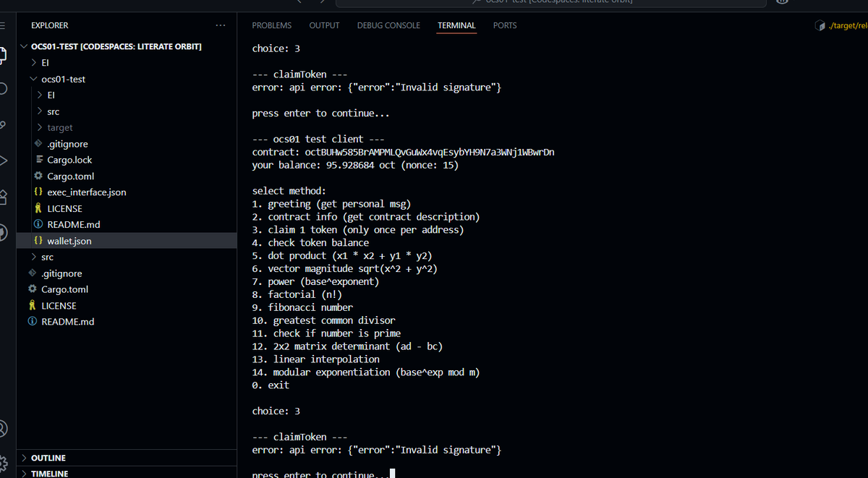Expand the root-level src folder
The height and width of the screenshot is (478, 868).
click(x=33, y=257)
